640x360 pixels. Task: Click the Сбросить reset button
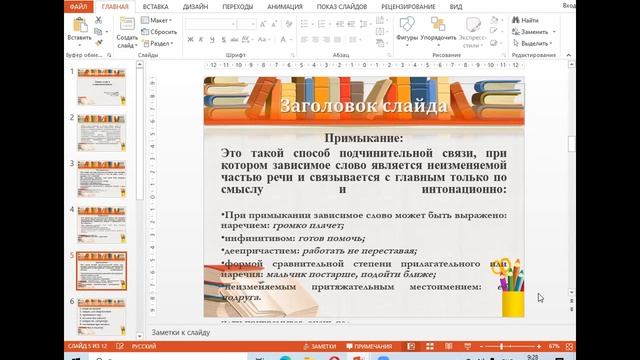(x=159, y=32)
